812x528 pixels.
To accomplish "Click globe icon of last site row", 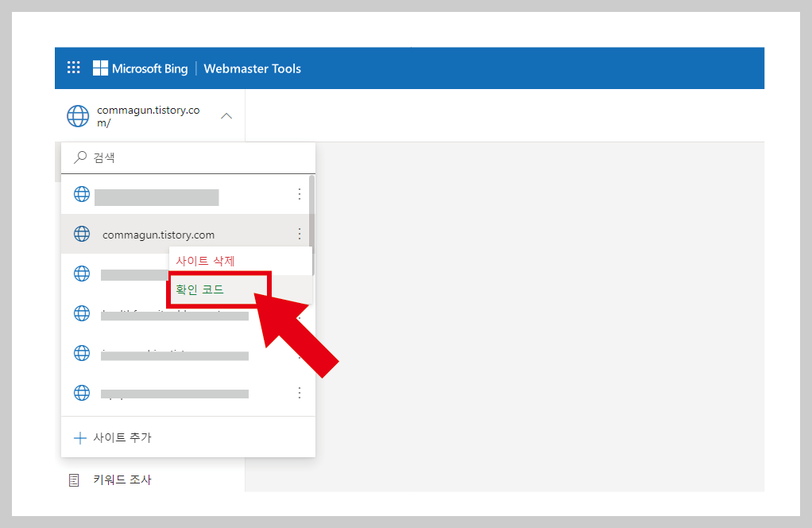I will (82, 393).
